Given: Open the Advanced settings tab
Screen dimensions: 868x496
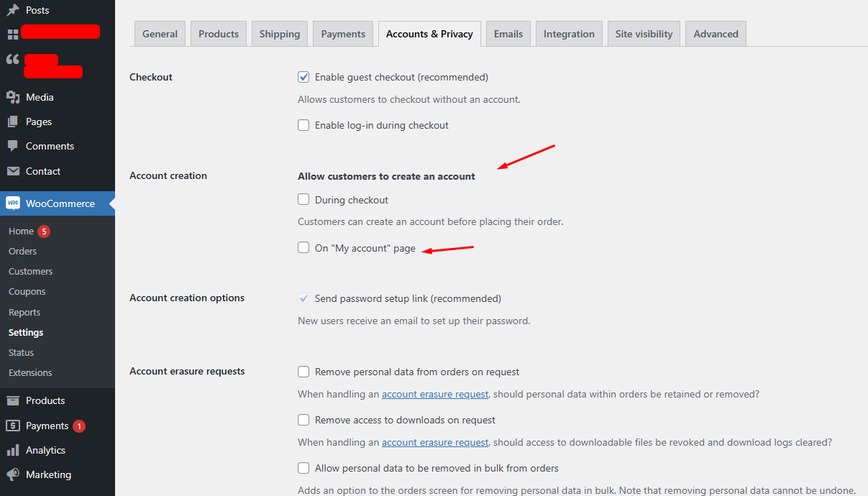Looking at the screenshot, I should click(x=716, y=34).
